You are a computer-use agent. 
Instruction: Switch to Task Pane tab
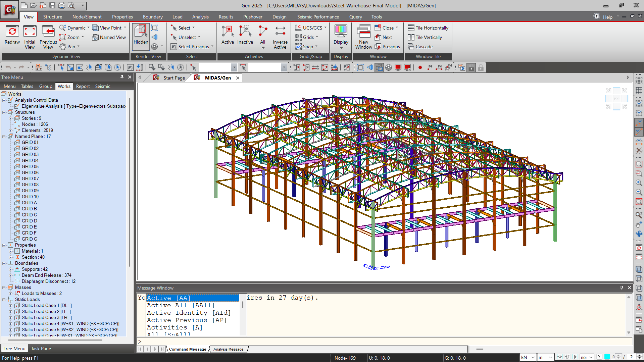(41, 349)
